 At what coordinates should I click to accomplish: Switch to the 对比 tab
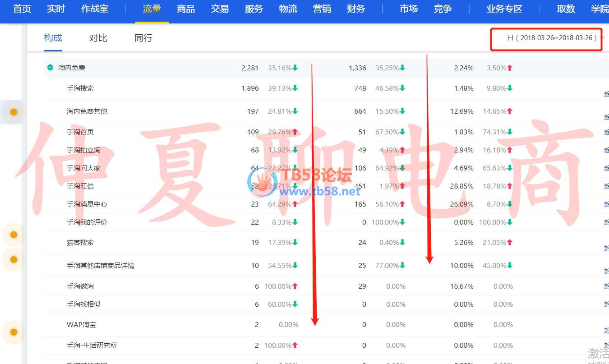pos(98,38)
